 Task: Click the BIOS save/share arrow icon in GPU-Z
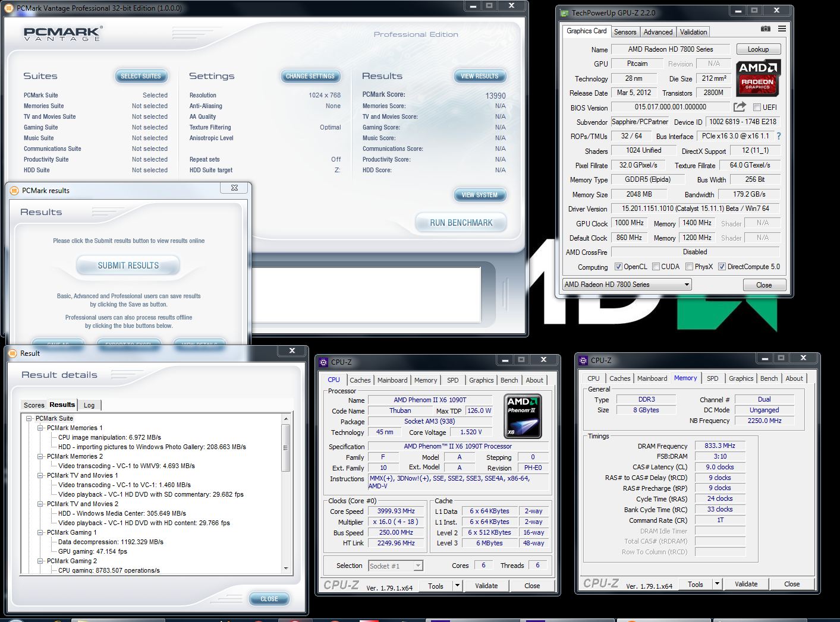pos(740,107)
